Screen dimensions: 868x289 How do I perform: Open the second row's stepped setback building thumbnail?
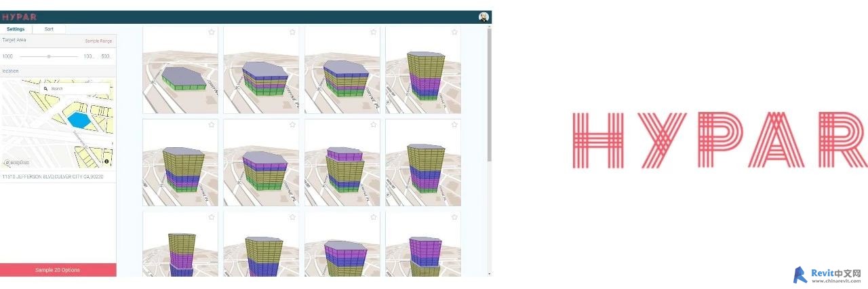342,163
